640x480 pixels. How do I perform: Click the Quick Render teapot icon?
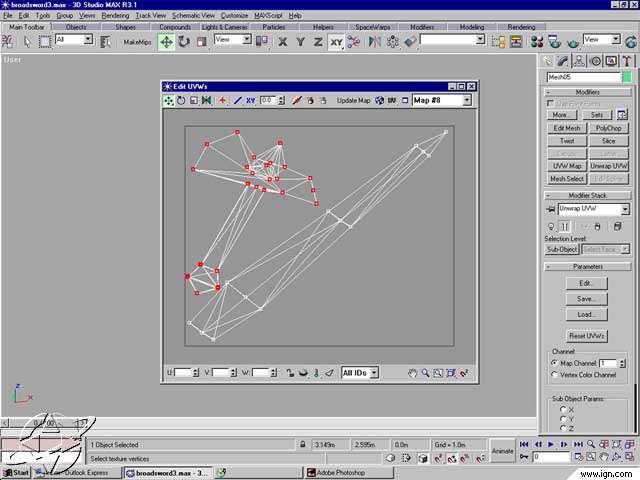(573, 42)
